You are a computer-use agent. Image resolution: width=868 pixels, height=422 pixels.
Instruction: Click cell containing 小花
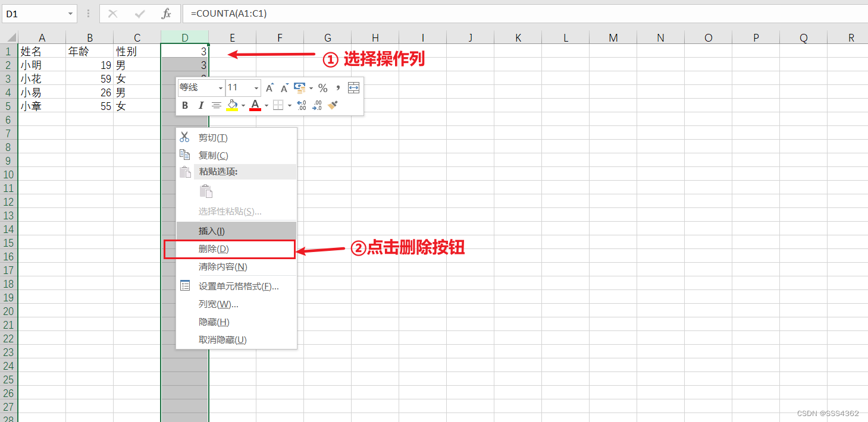pos(42,78)
